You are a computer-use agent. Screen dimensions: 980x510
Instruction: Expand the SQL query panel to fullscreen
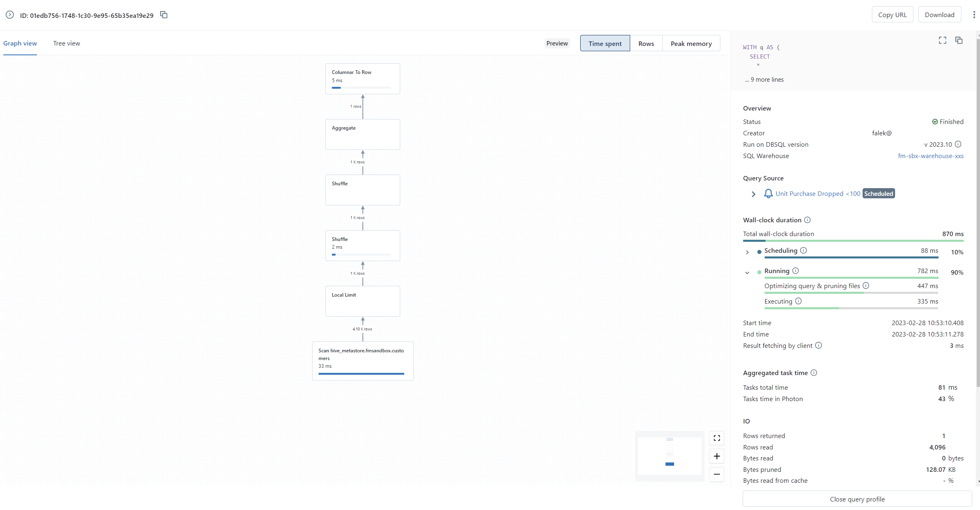[x=942, y=40]
